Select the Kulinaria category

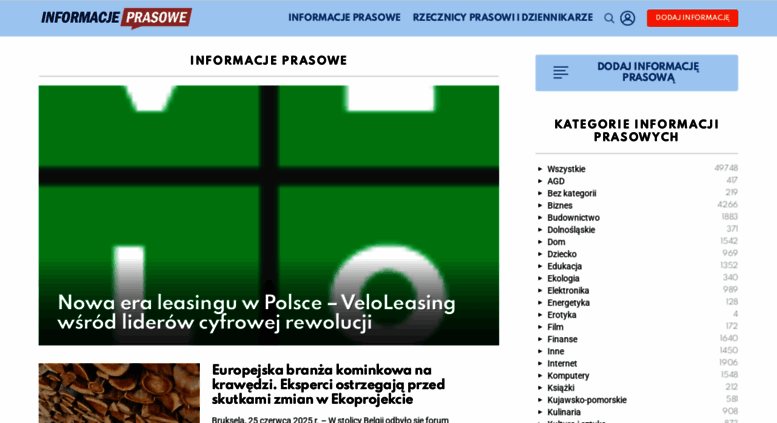point(563,412)
